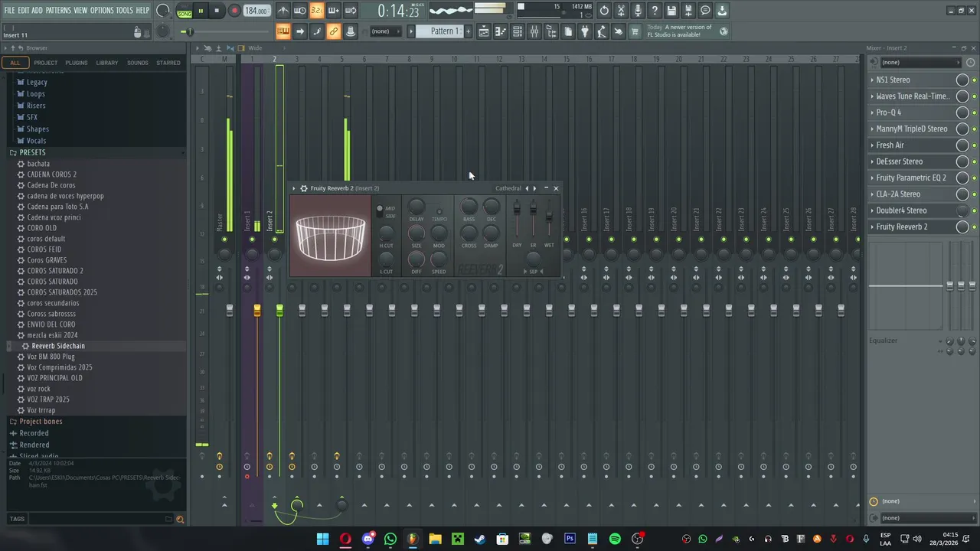Screen dimensions: 980x551
Task: Click the shopping cart content library icon
Action: pyautogui.click(x=635, y=31)
